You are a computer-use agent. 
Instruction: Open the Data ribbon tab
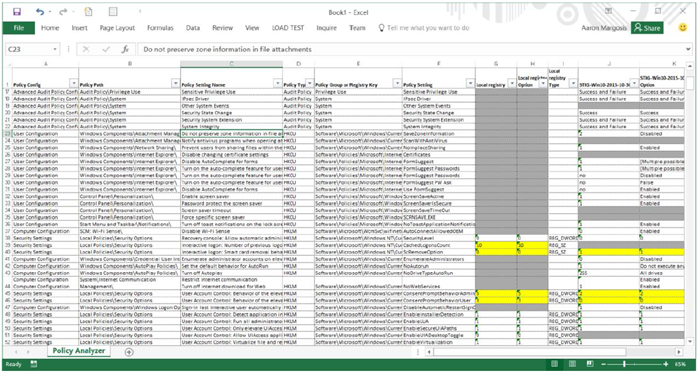(193, 28)
